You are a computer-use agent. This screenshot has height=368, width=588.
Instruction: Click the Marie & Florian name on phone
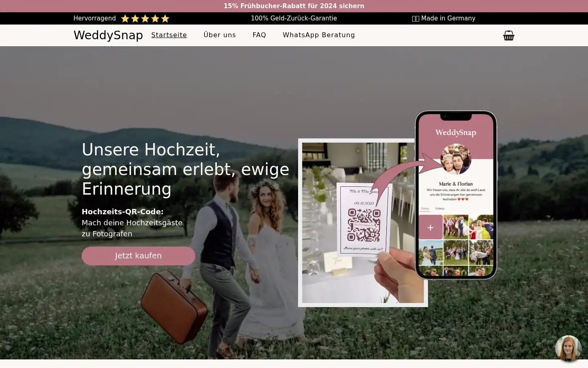(456, 184)
